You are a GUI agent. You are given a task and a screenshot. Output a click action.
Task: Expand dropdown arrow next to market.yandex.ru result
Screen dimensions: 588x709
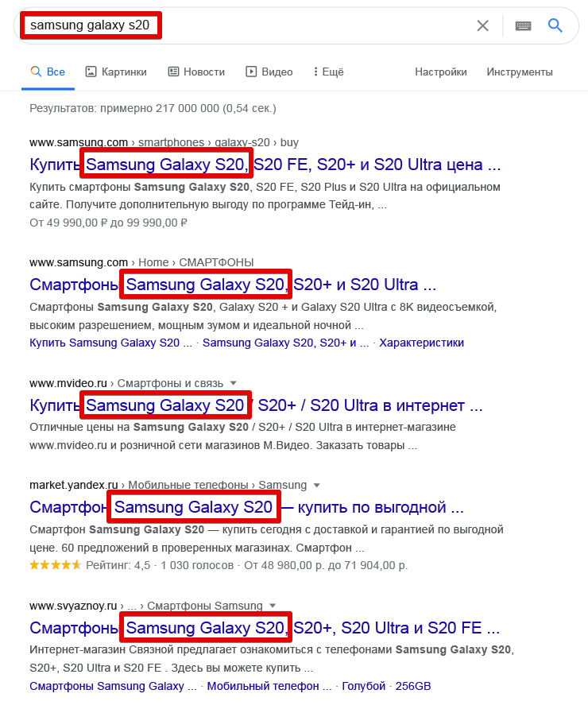coord(316,485)
